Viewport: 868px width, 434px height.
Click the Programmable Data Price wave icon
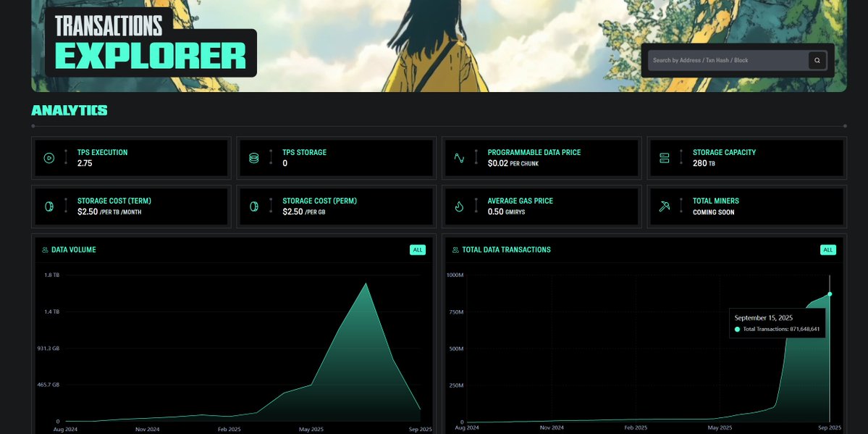(x=459, y=158)
